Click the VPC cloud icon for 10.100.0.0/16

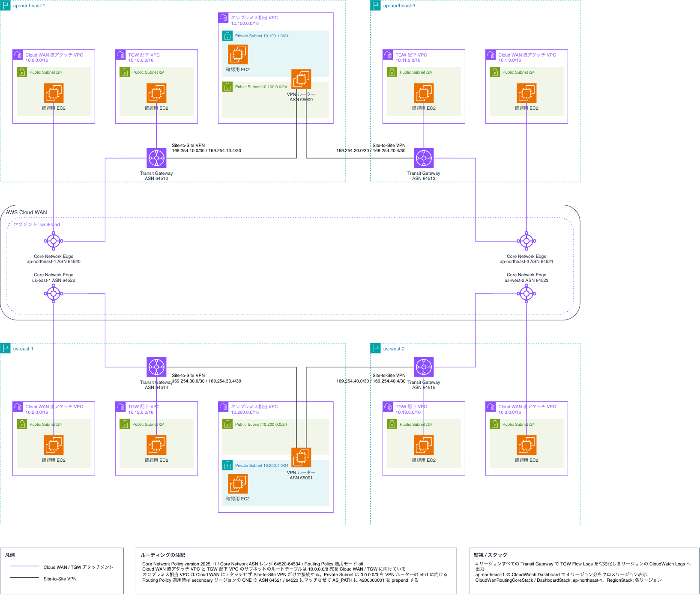click(223, 18)
